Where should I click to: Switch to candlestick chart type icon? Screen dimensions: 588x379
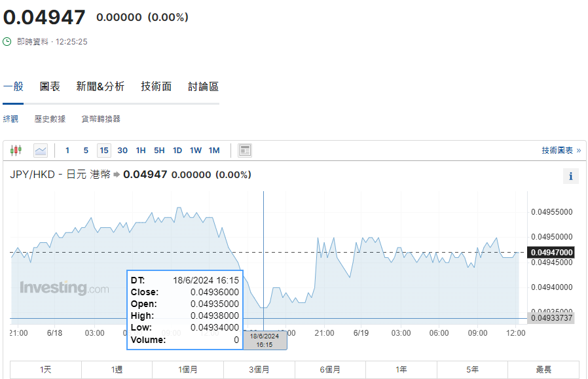point(16,151)
